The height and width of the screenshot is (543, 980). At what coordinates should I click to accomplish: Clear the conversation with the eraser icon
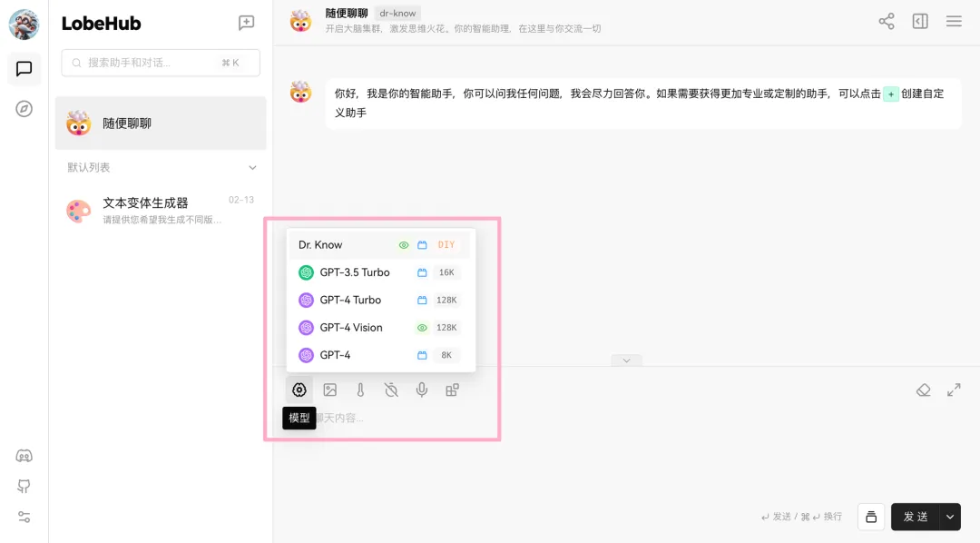click(923, 390)
